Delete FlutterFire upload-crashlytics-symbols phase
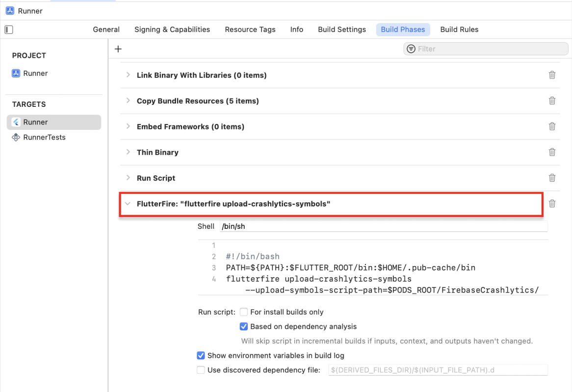This screenshot has width=572, height=392. [x=552, y=204]
